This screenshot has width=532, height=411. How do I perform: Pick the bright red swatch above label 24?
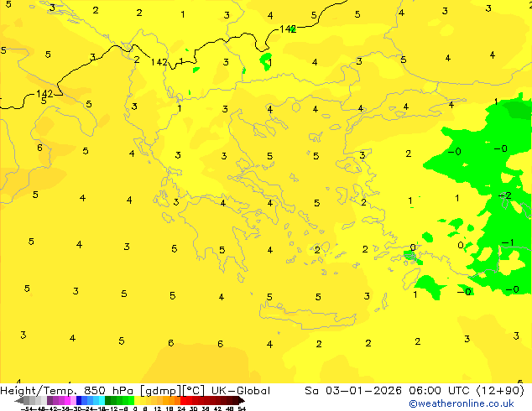coord(183,401)
